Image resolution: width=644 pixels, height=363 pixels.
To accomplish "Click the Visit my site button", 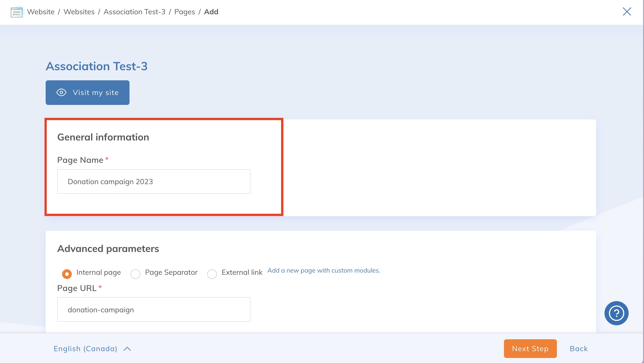I will pos(88,92).
